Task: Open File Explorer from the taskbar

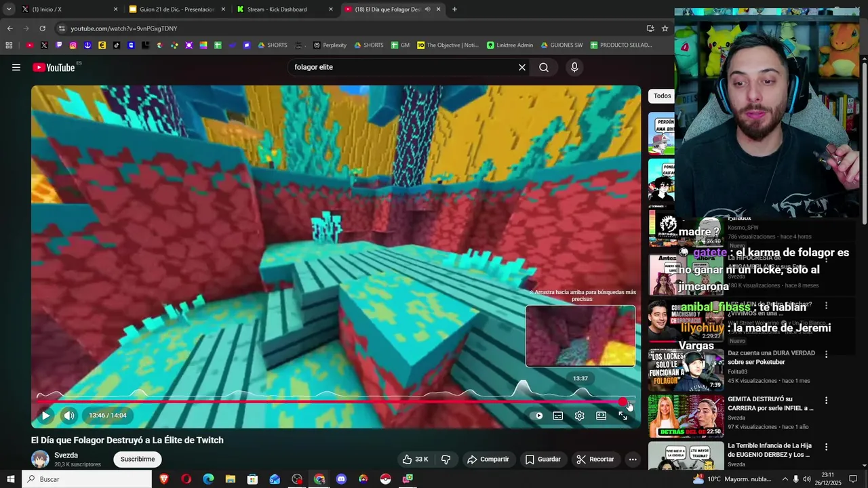Action: pyautogui.click(x=230, y=479)
